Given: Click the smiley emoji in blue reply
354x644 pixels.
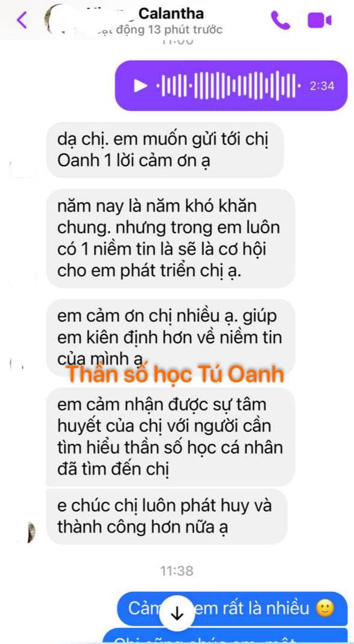Looking at the screenshot, I should [x=325, y=608].
